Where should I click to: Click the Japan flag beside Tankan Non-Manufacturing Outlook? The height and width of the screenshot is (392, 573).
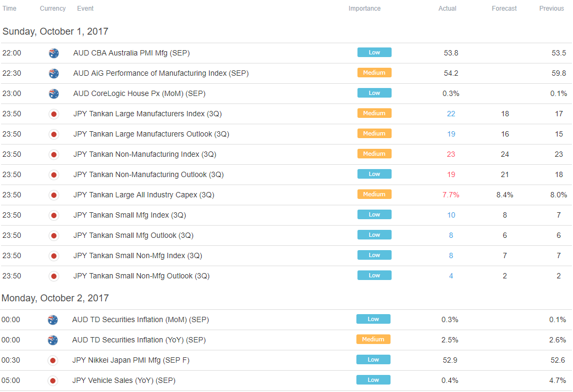(54, 174)
